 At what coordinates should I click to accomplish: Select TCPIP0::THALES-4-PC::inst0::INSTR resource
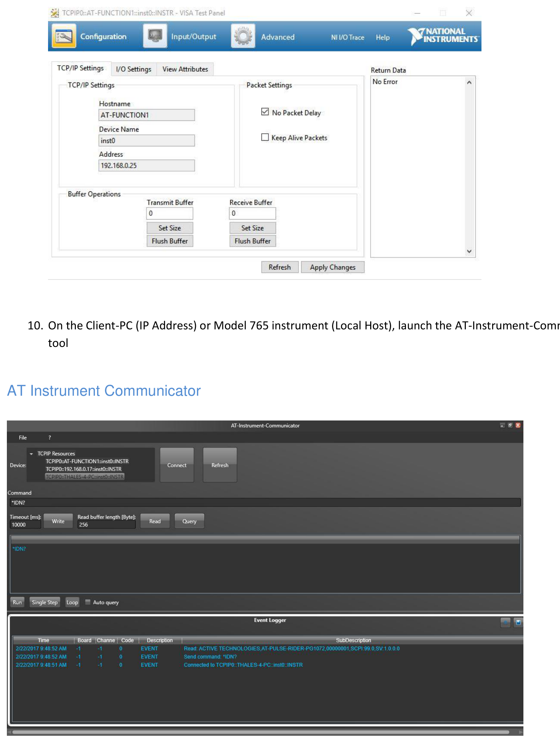(x=85, y=477)
